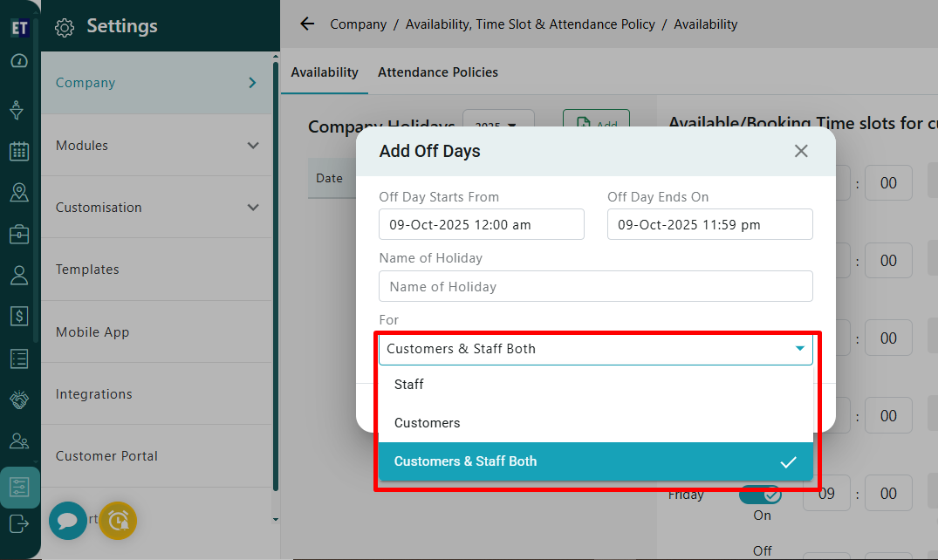Open the dashboard gauge icon in sidebar

19,62
